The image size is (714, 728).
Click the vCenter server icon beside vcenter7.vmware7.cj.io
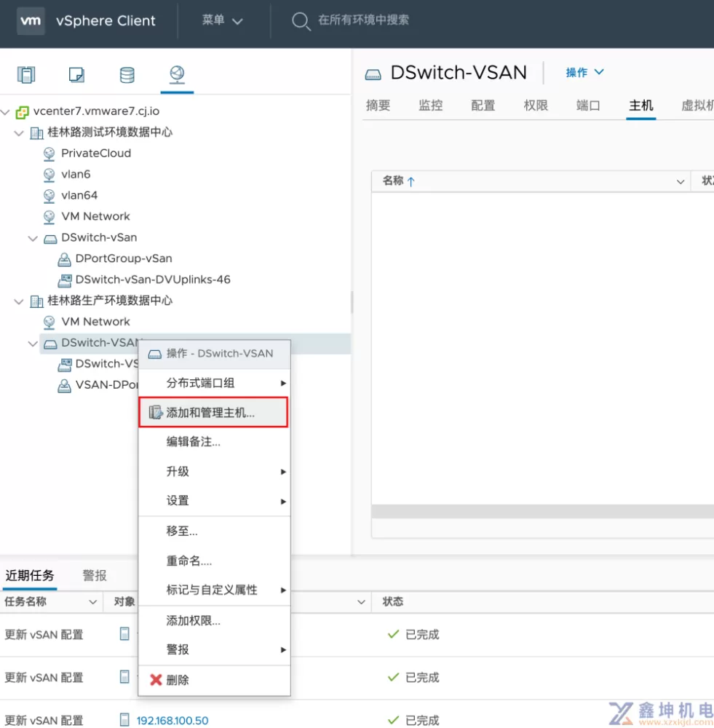(23, 112)
